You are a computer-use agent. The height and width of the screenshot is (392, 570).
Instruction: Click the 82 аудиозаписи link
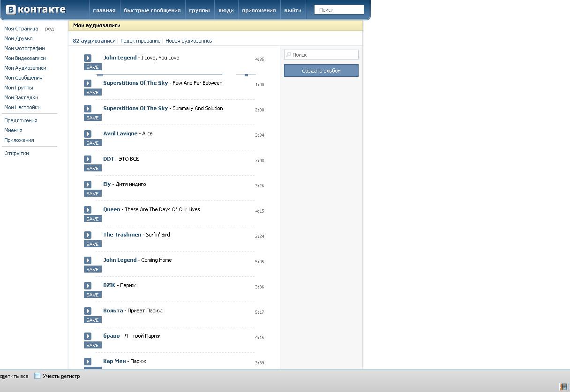tap(94, 41)
